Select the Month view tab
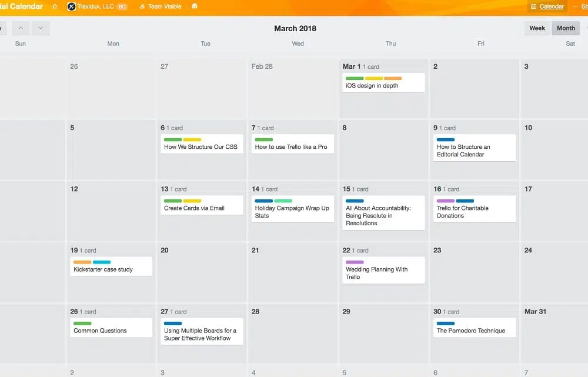Viewport: 588px width, 377px height. click(565, 28)
